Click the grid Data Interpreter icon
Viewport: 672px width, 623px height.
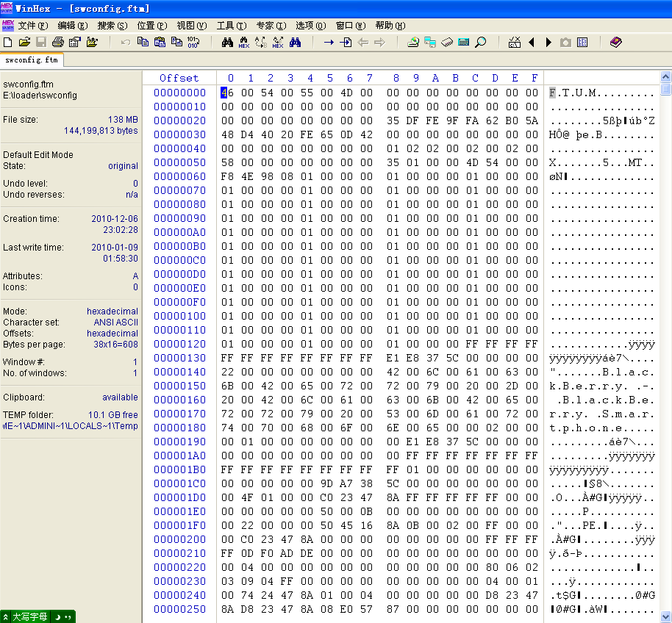tap(582, 42)
